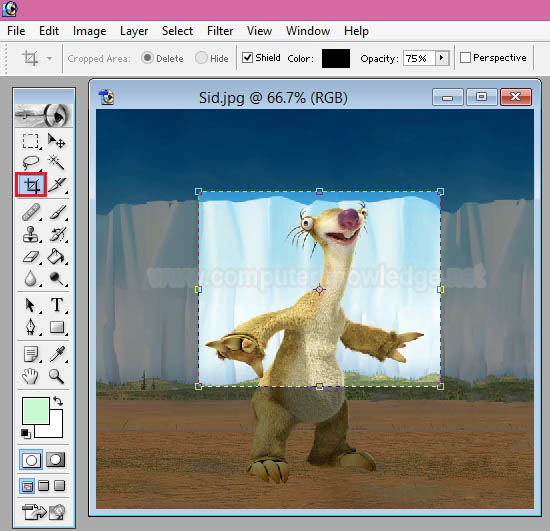The width and height of the screenshot is (550, 531).
Task: Switch to Quick Mask mode
Action: [x=56, y=460]
